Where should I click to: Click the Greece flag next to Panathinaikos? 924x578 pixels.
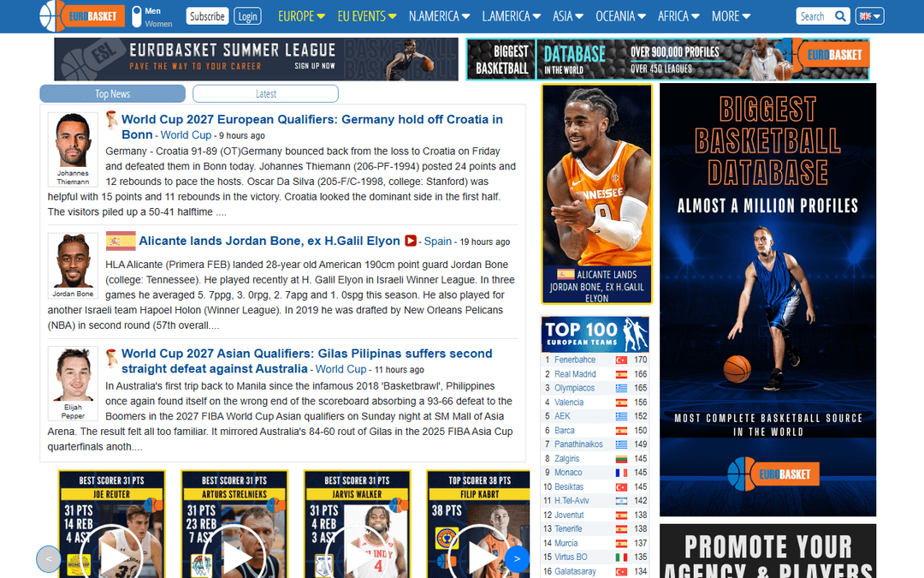pos(621,444)
